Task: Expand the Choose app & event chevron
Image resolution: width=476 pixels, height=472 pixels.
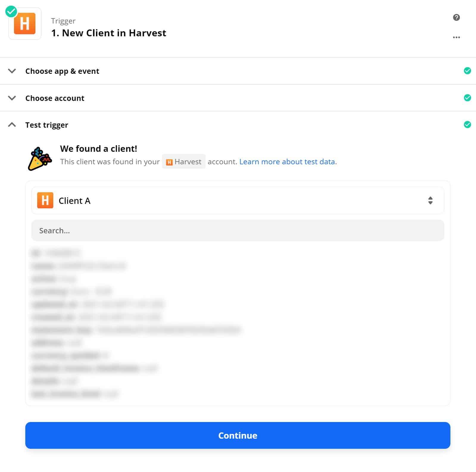Action: [12, 71]
